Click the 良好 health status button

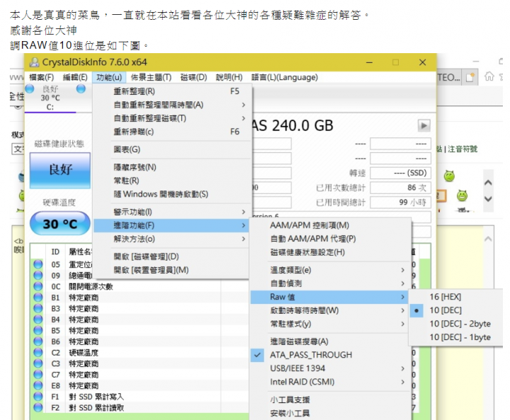tap(60, 170)
